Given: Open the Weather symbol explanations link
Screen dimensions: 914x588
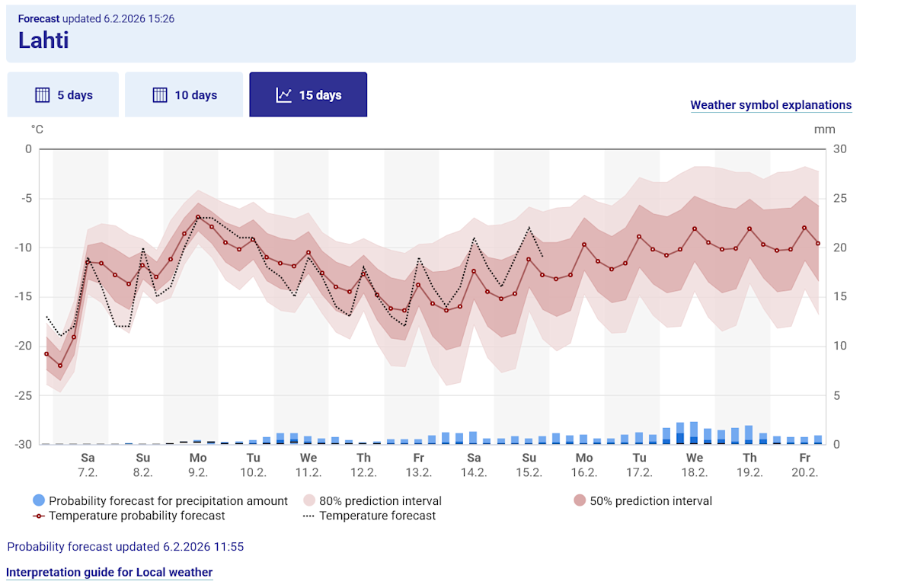Looking at the screenshot, I should (771, 104).
